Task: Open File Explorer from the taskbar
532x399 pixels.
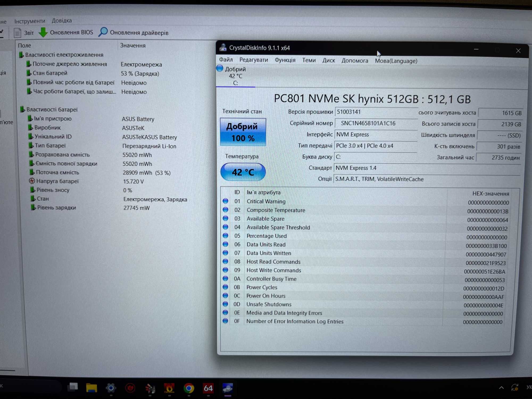Action: coord(91,388)
